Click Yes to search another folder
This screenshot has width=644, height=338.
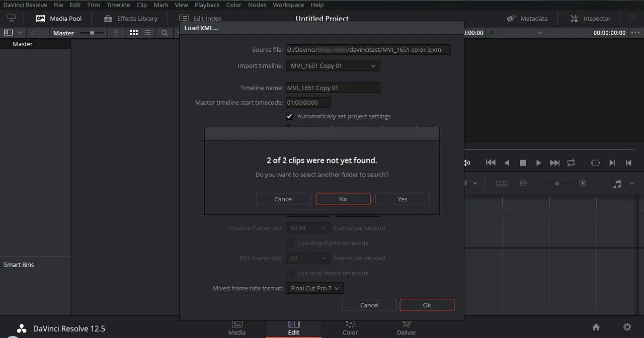[403, 199]
